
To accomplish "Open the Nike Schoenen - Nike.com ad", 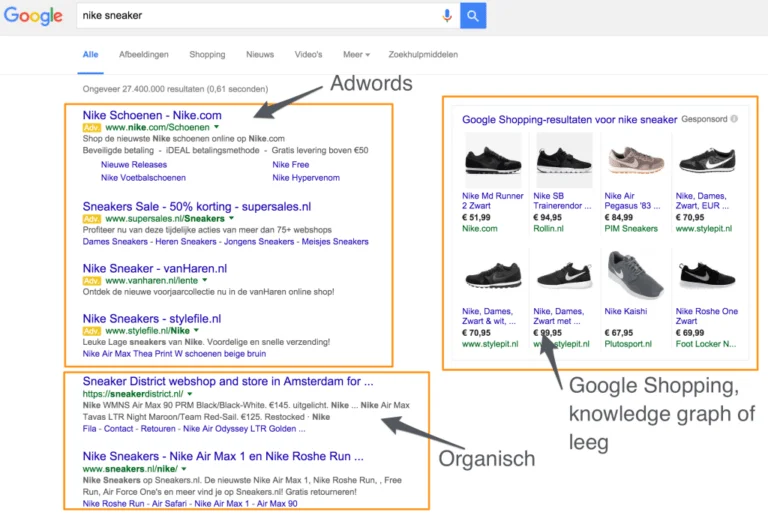I will tap(152, 115).
